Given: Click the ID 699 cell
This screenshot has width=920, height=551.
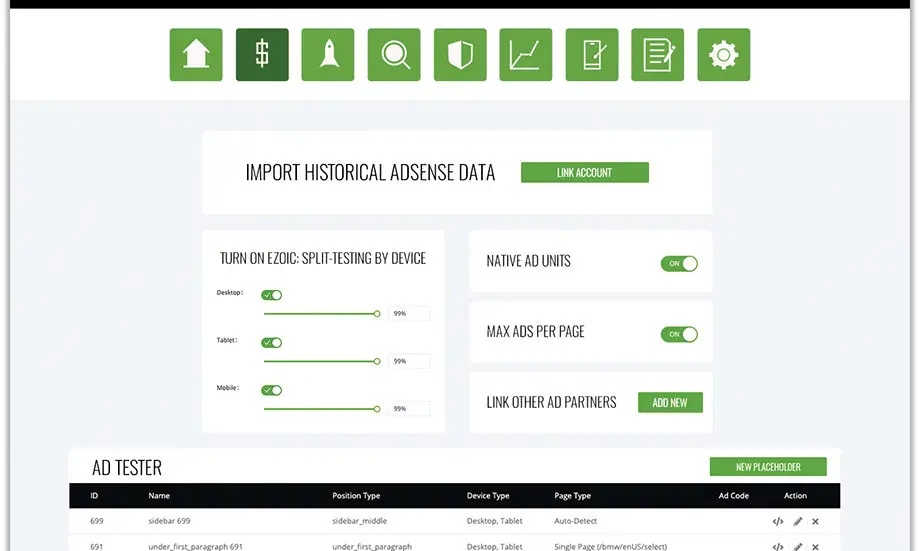Looking at the screenshot, I should coord(97,521).
